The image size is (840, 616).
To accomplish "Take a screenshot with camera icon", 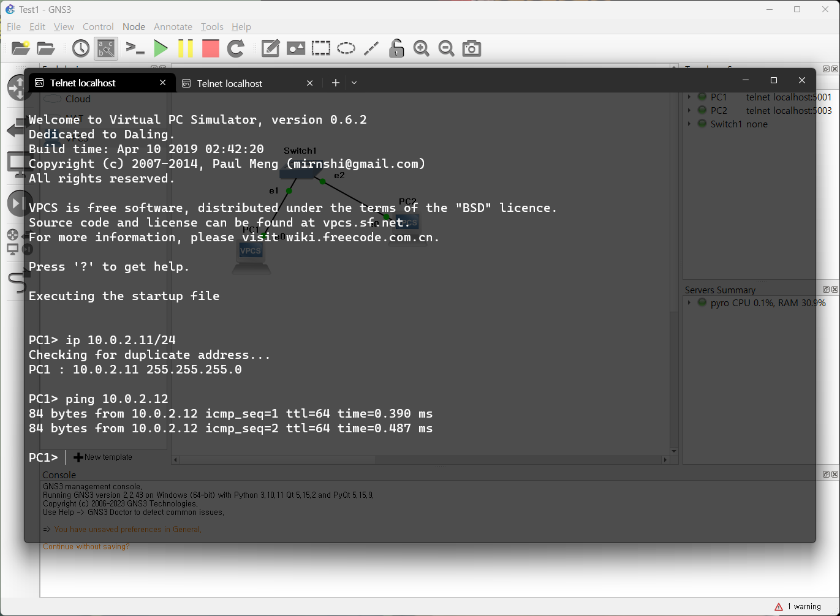I will click(472, 48).
